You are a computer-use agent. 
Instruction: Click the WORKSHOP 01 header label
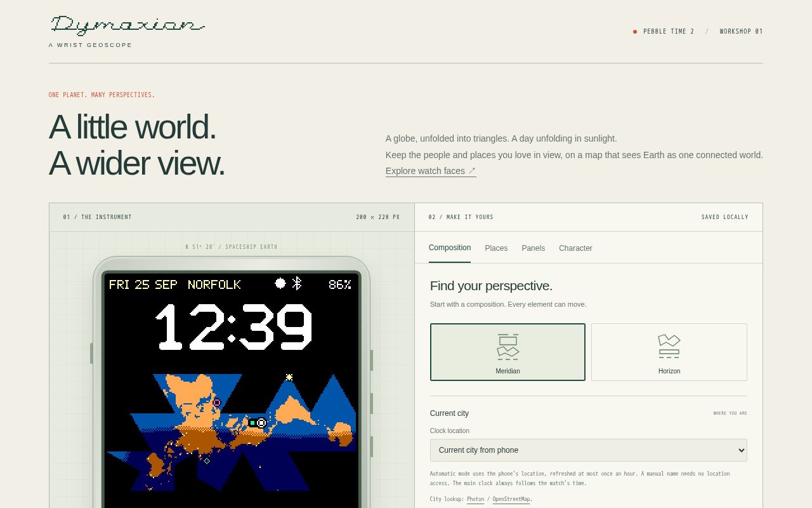pyautogui.click(x=742, y=31)
